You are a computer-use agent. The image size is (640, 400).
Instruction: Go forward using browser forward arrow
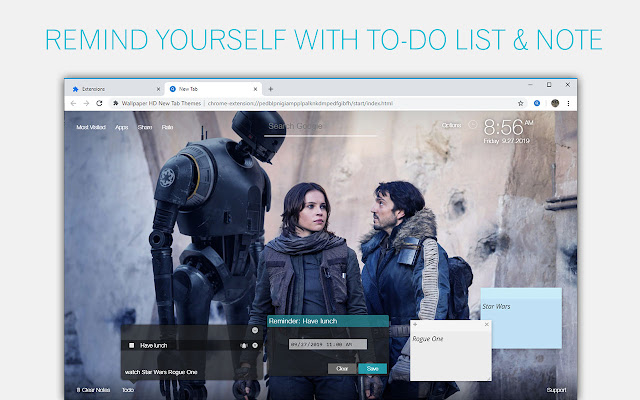click(86, 103)
